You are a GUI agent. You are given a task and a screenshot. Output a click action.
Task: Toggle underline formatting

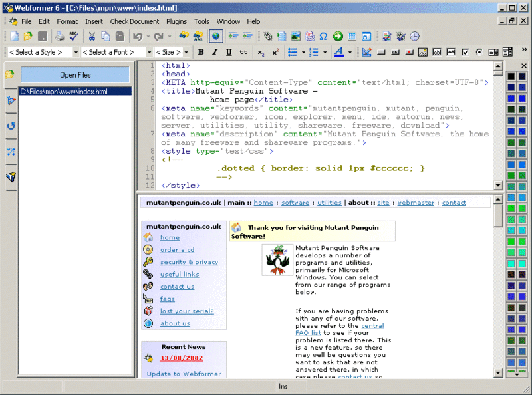pos(229,52)
